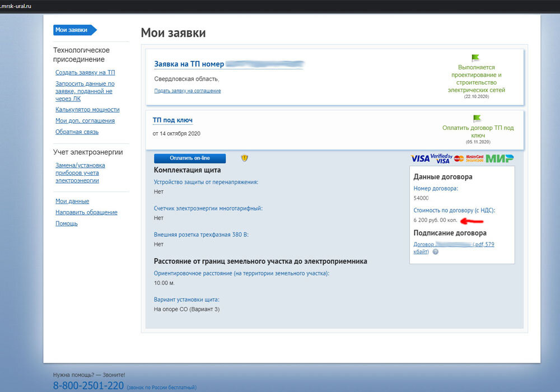Open Мои доп. соглашения link
Viewport: 560px width, 392px height.
85,120
